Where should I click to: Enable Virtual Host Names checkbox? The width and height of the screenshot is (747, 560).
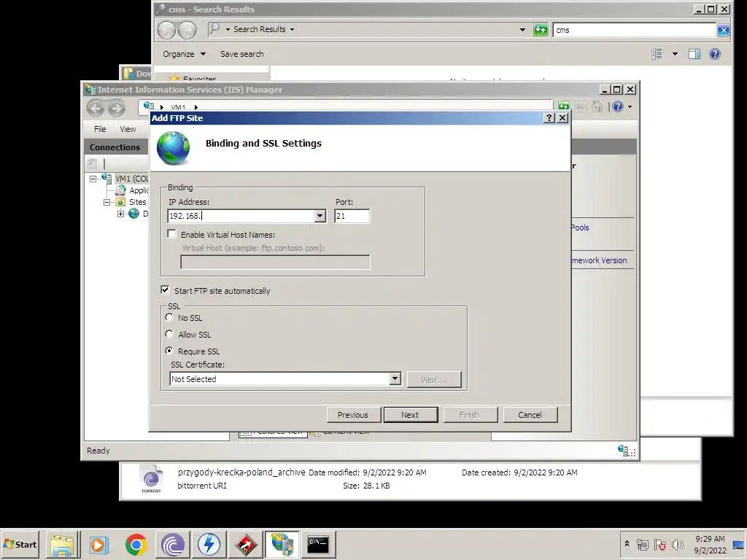pyautogui.click(x=172, y=234)
